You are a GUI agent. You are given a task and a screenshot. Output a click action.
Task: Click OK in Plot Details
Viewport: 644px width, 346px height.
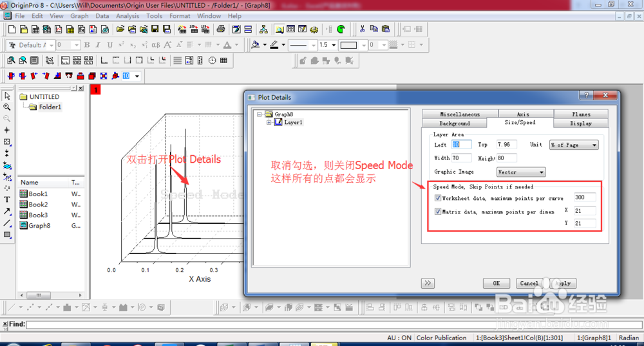pos(496,283)
